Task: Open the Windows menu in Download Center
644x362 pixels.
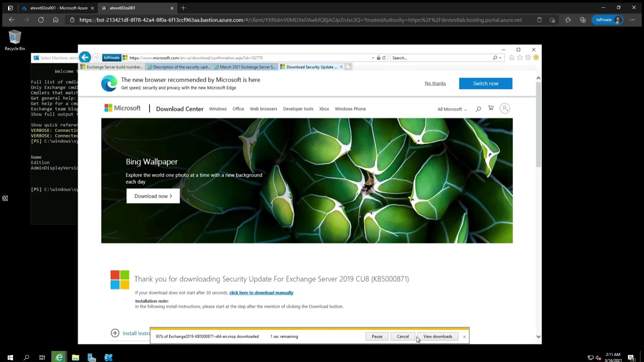Action: (x=218, y=109)
